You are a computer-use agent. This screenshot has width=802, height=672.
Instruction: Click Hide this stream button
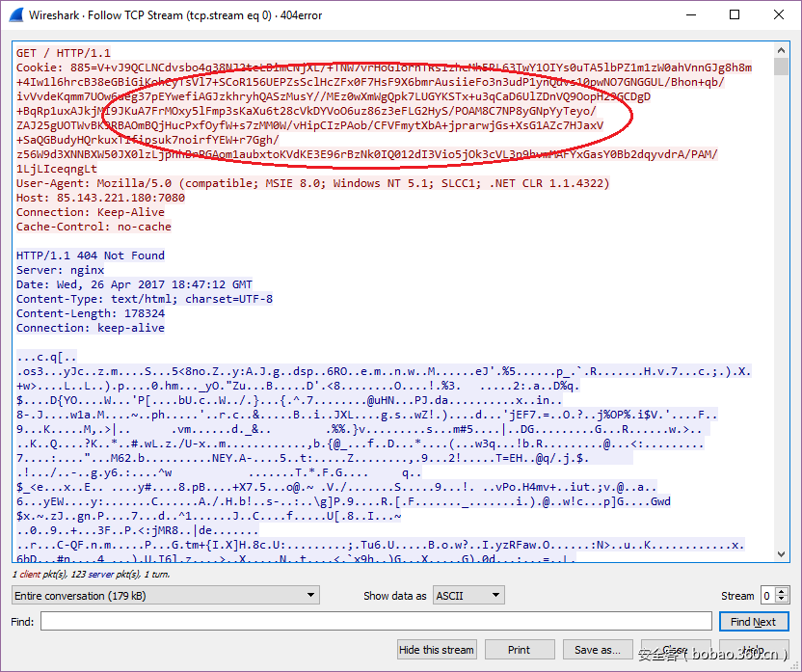pos(437,650)
